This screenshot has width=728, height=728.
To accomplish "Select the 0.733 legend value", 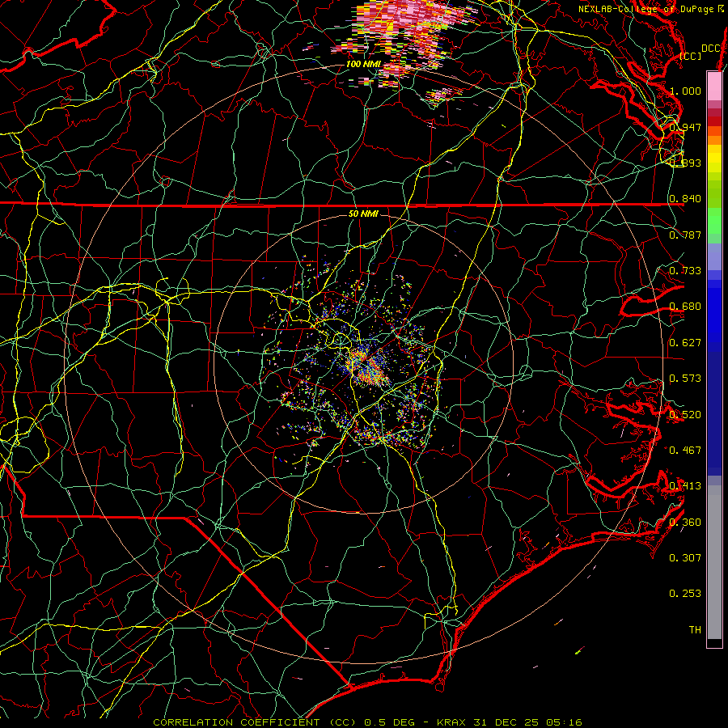I will 685,271.
